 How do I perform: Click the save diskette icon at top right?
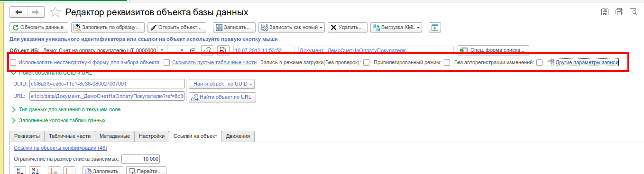605,12
